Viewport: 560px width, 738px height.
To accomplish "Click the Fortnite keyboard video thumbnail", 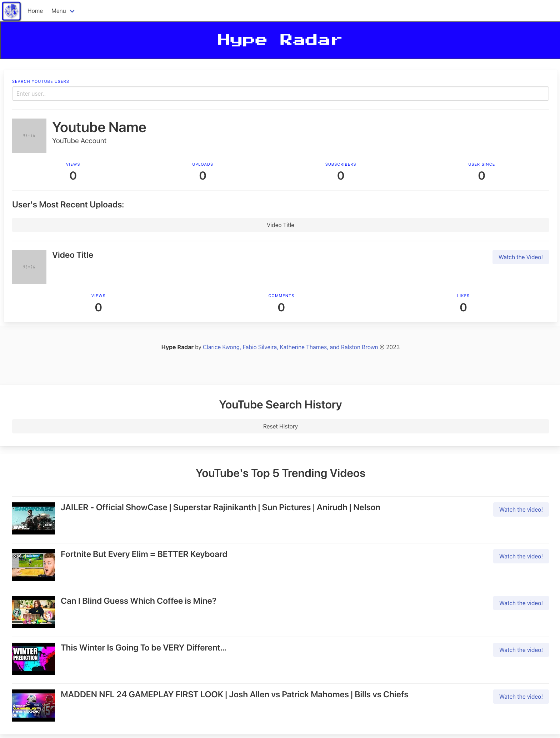I will point(34,565).
